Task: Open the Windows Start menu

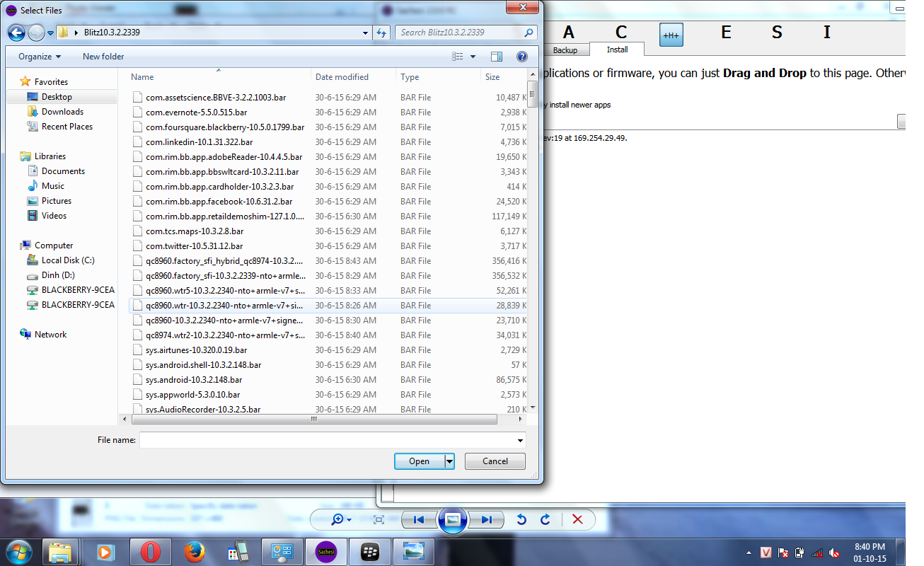Action: [x=18, y=551]
